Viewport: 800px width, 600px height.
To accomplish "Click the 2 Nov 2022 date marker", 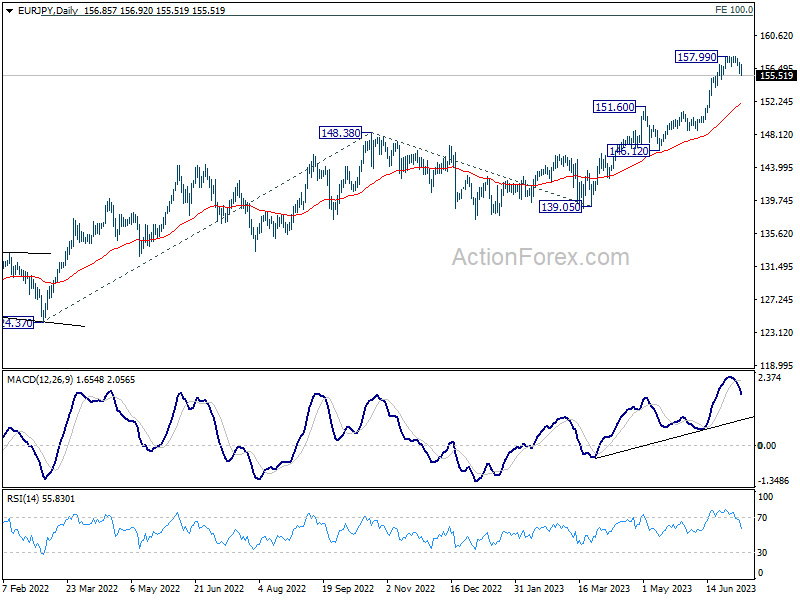I will pyautogui.click(x=410, y=588).
